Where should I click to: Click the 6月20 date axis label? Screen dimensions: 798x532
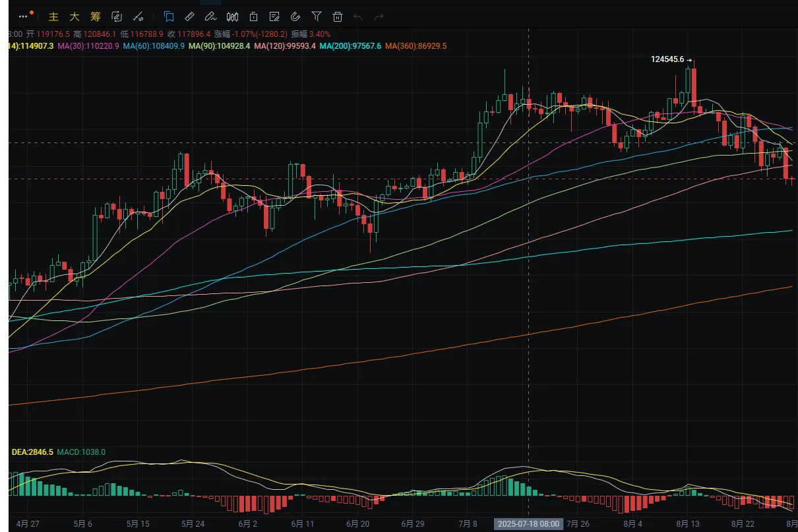point(357,524)
